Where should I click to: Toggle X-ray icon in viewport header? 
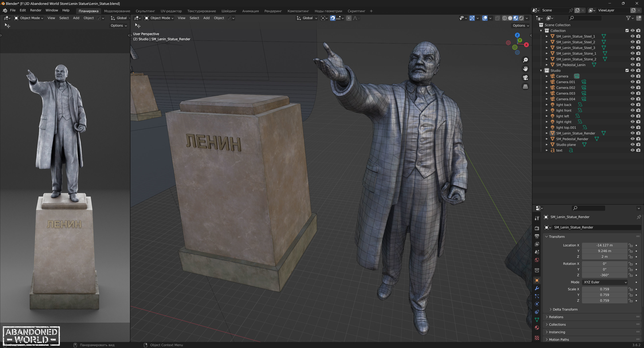click(497, 18)
